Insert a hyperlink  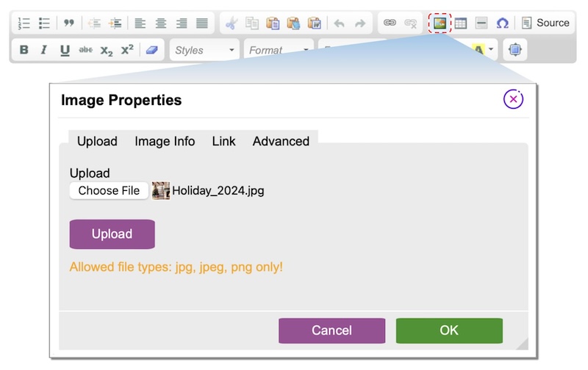pyautogui.click(x=390, y=23)
